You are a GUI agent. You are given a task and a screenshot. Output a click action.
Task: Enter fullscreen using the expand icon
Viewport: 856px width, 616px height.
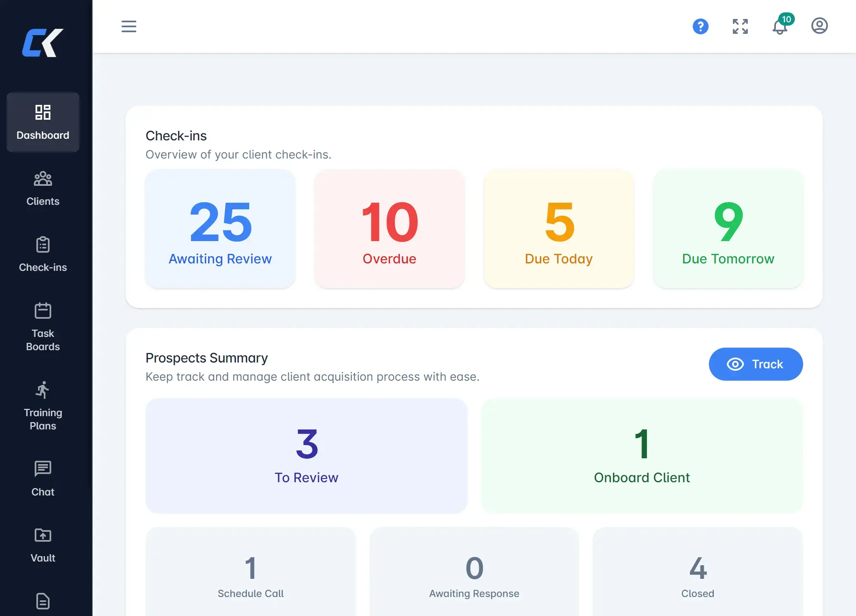(x=740, y=26)
